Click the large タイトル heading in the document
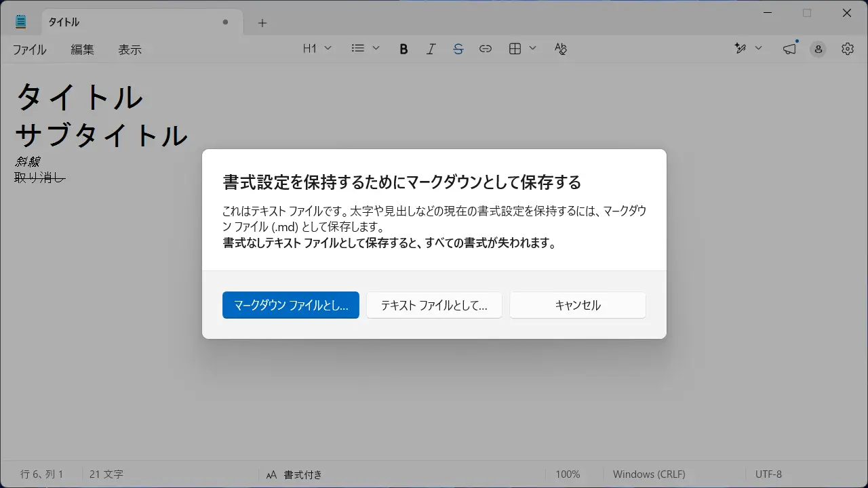This screenshot has width=868, height=488. point(79,98)
